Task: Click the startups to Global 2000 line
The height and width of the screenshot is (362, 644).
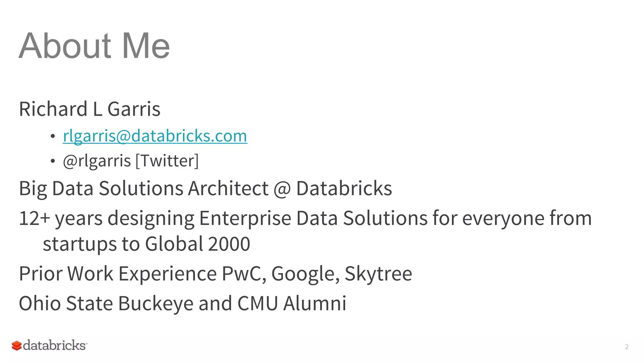Action: coord(146,244)
